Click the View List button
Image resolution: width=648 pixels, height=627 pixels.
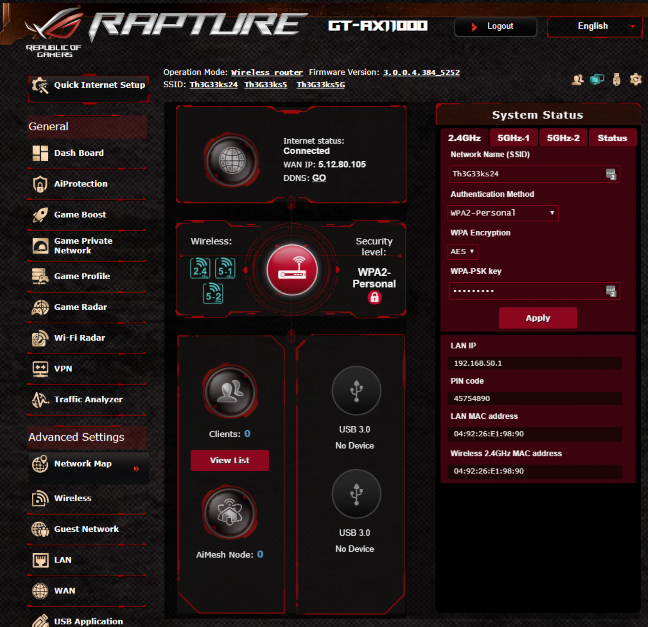coord(230,460)
